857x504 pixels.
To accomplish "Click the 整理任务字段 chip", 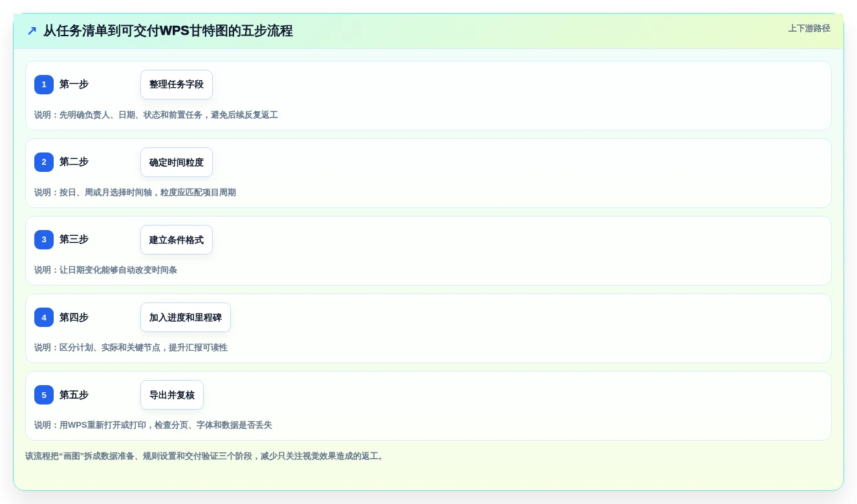I will 177,85.
